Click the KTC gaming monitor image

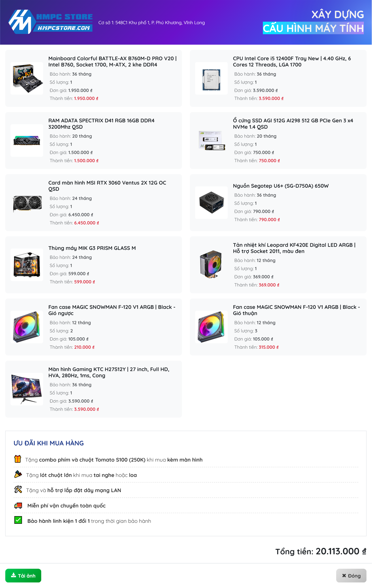(27, 389)
